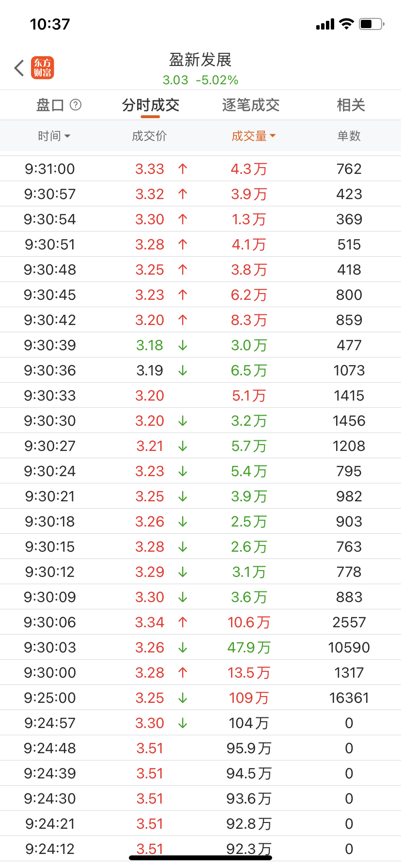
Task: Tap the 盈新发展 stock title
Action: click(x=200, y=60)
